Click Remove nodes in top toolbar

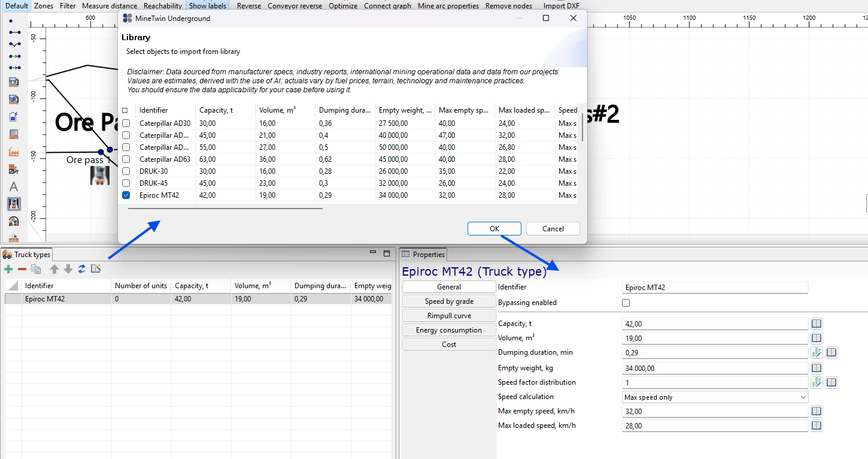[509, 5]
